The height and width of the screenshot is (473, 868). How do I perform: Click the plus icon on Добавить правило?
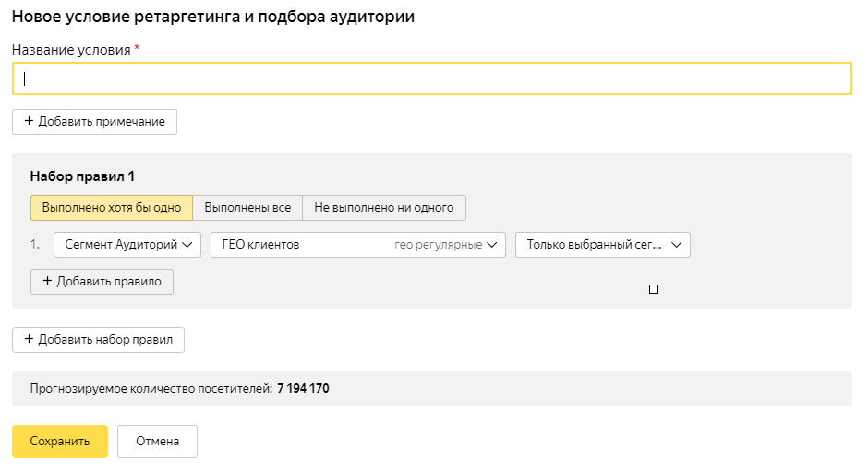[x=47, y=282]
